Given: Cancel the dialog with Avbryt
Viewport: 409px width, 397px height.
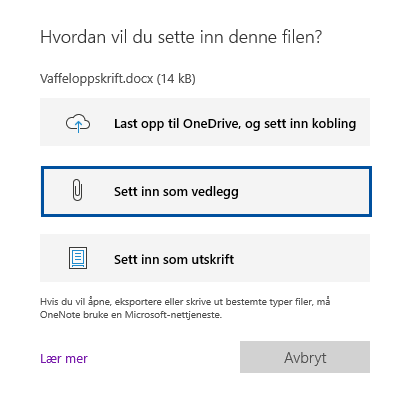Looking at the screenshot, I should click(305, 357).
